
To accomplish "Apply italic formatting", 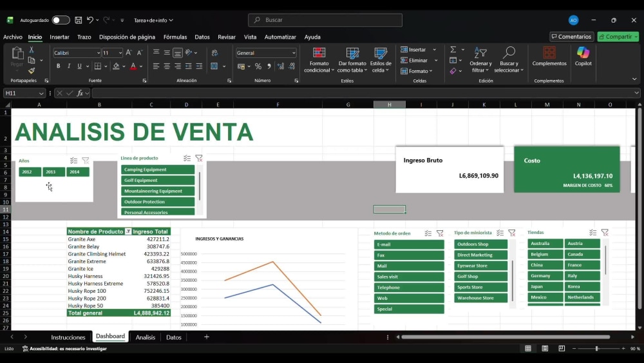I will tap(69, 66).
